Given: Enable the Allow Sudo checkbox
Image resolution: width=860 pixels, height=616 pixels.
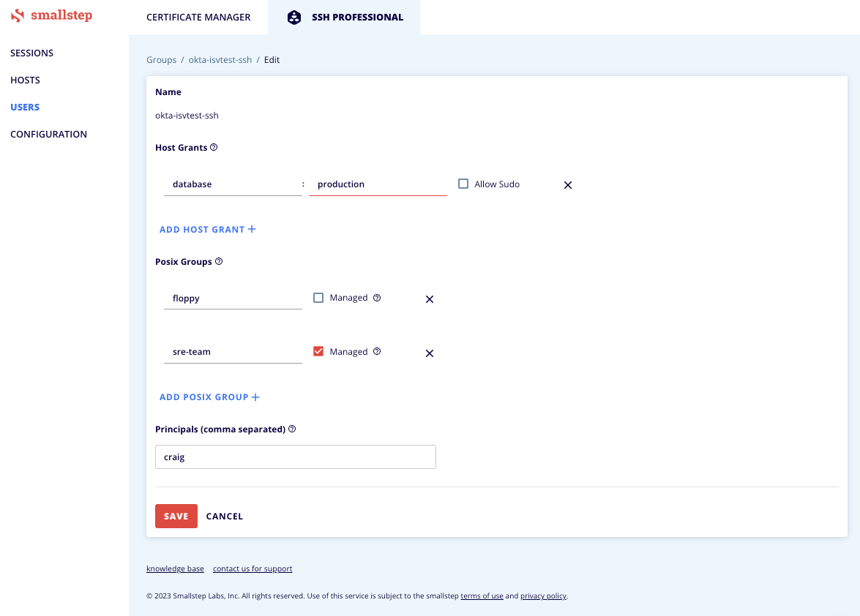Looking at the screenshot, I should click(463, 184).
